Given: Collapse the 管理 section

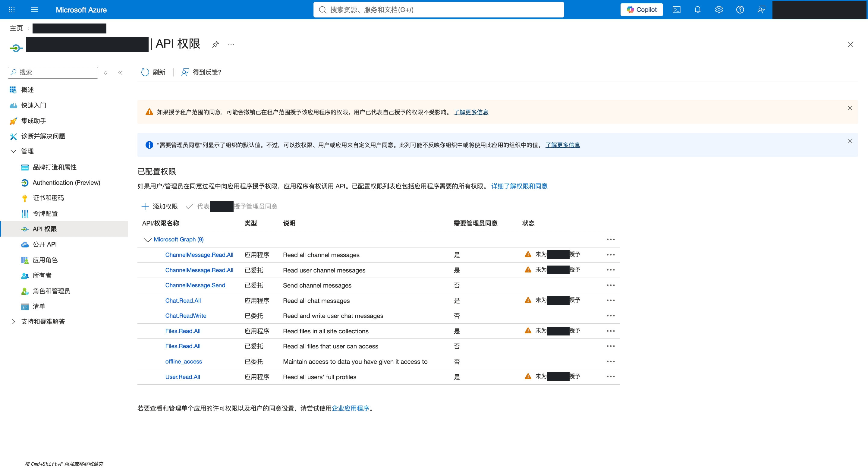Looking at the screenshot, I should pos(14,151).
